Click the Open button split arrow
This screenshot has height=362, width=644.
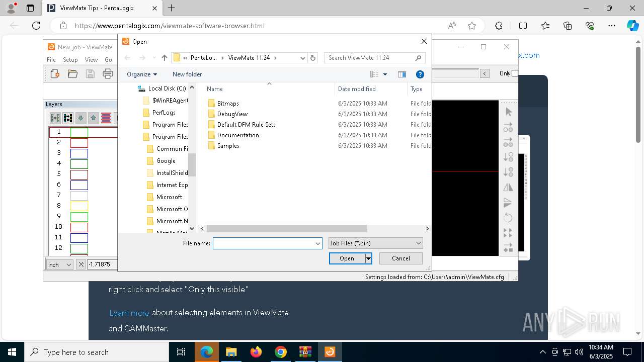pos(368,258)
